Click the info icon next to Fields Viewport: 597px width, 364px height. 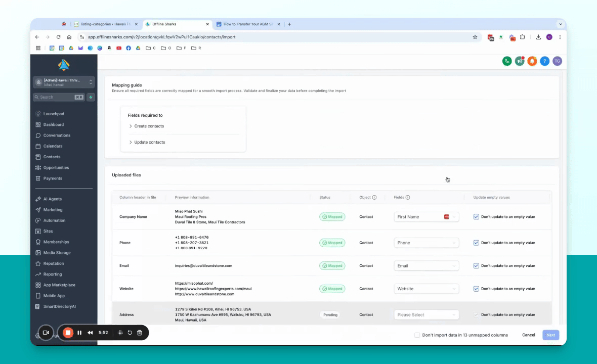[x=408, y=197]
